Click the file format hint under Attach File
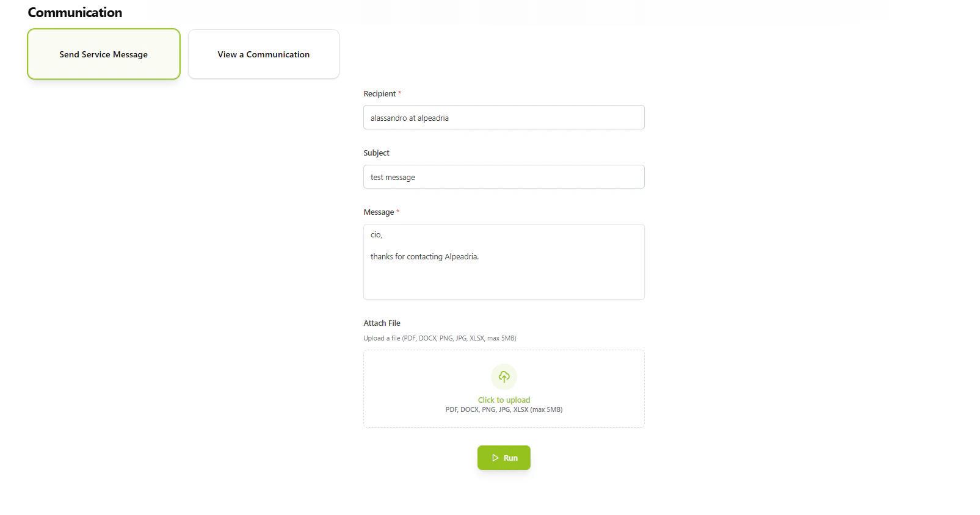The width and height of the screenshot is (980, 515). (x=440, y=337)
